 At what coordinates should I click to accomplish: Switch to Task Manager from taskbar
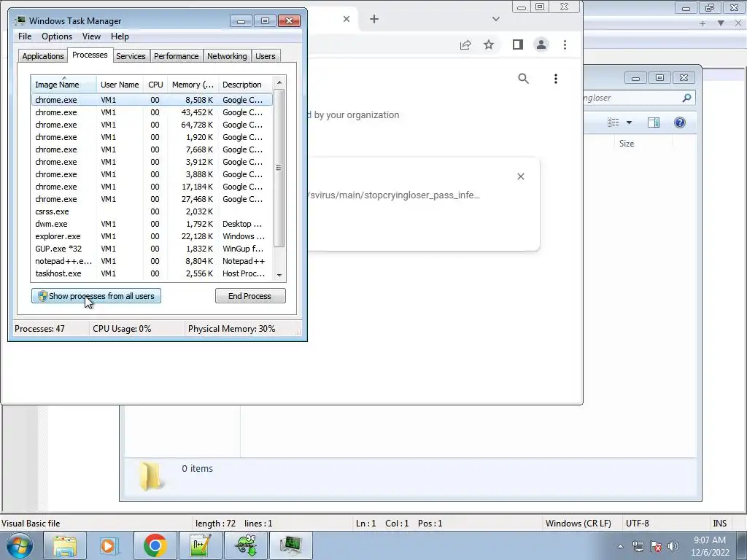pos(290,545)
